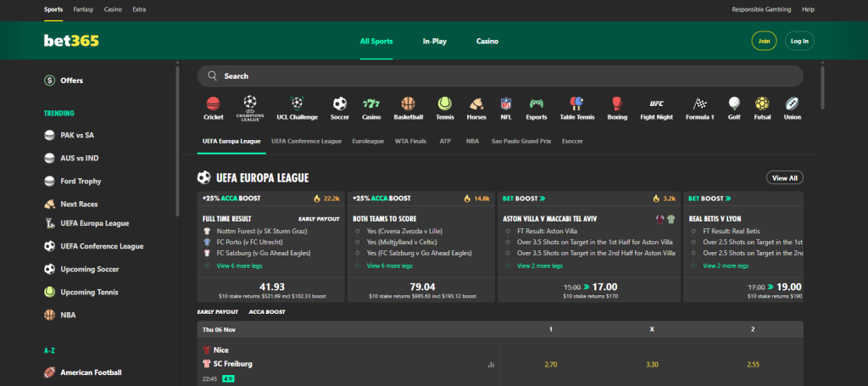
Task: Open the Sao Paulo Grand Prix tab
Action: point(521,141)
